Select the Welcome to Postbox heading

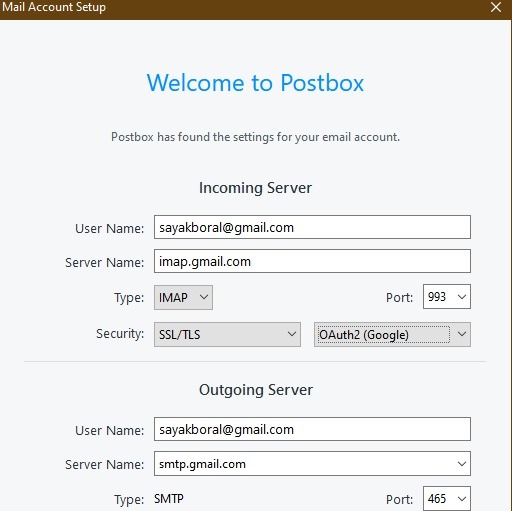255,83
